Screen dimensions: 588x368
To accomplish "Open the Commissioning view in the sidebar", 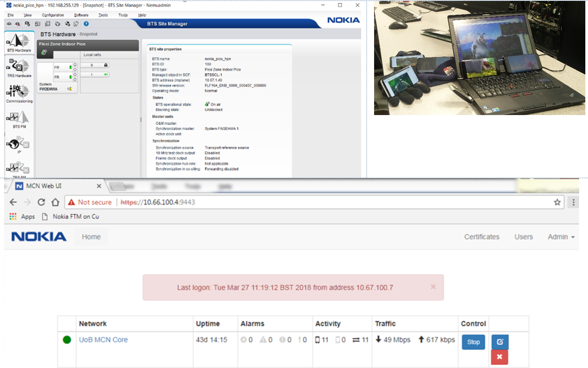I will tap(19, 94).
